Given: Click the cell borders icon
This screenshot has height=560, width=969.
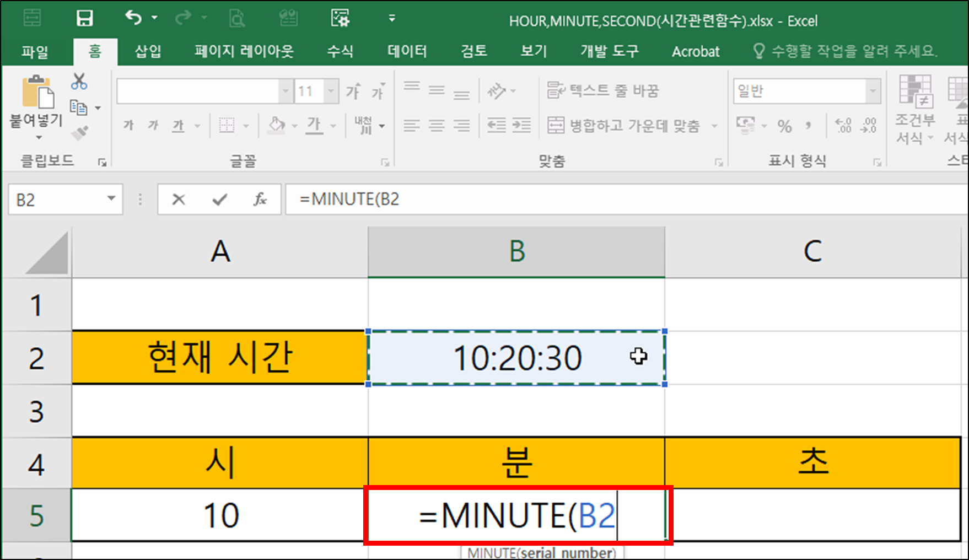Looking at the screenshot, I should 227,126.
